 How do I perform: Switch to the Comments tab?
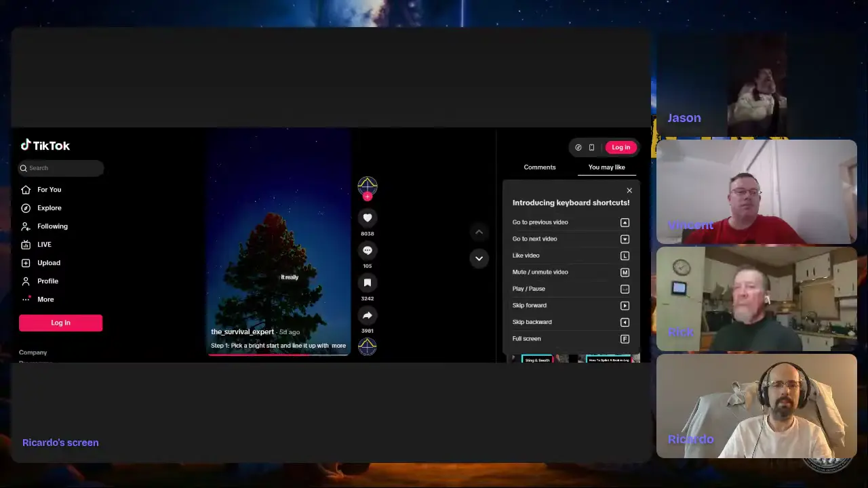coord(540,167)
